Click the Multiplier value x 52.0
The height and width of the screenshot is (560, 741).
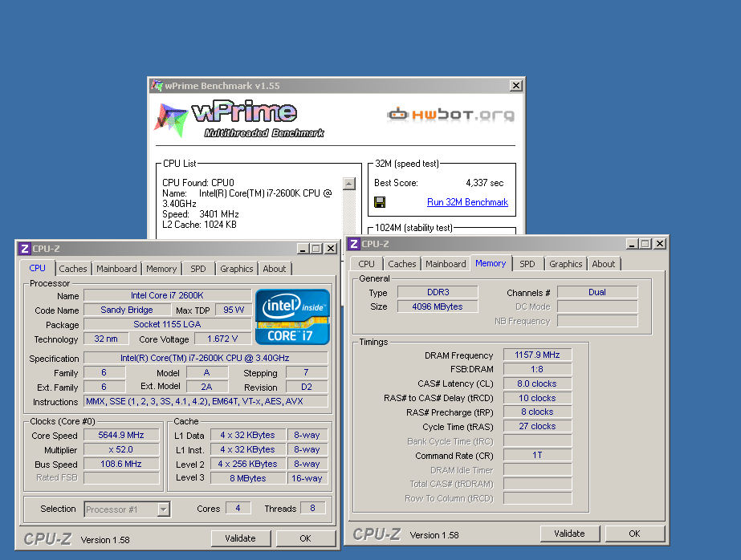click(121, 449)
